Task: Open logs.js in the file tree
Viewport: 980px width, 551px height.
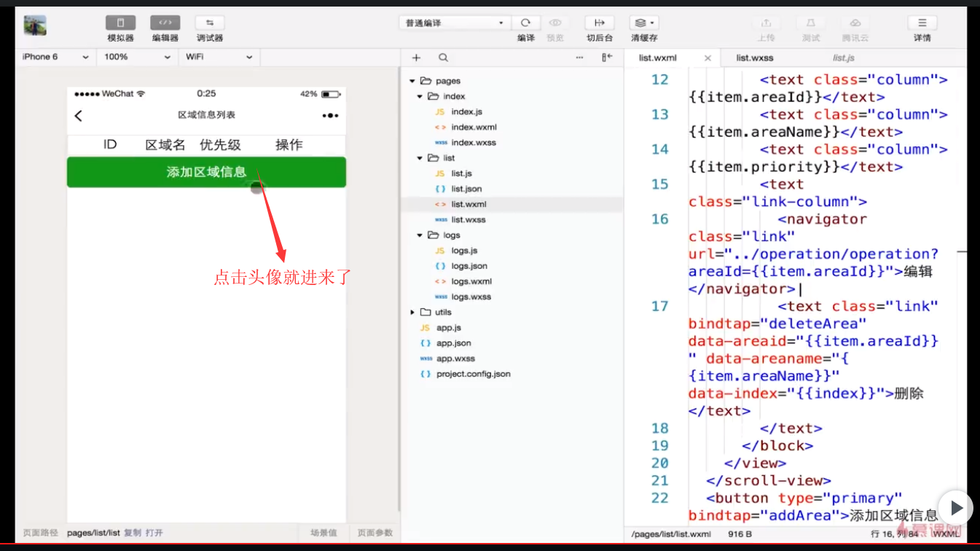Action: 464,251
